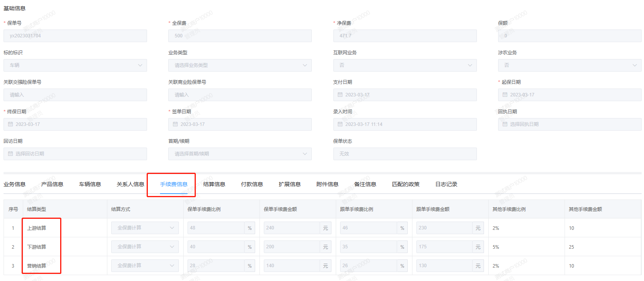Screen dimensions: 644x281
Task: Expand the 互联网业务 dropdown arrow
Action: coord(470,65)
